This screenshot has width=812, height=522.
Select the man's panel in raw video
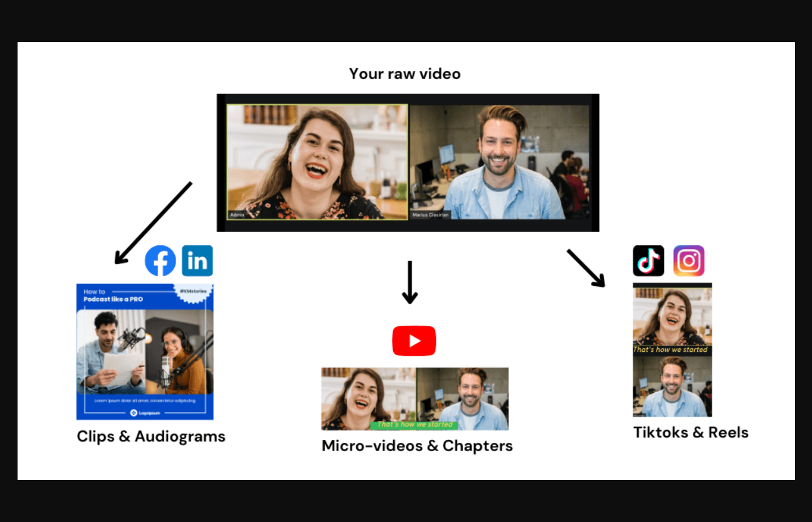[500, 162]
